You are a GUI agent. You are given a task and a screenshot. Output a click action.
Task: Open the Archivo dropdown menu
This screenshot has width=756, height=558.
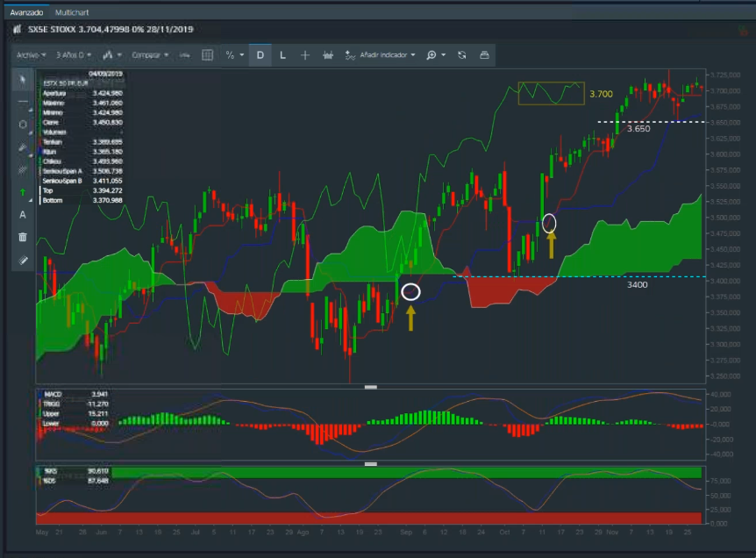coord(31,54)
